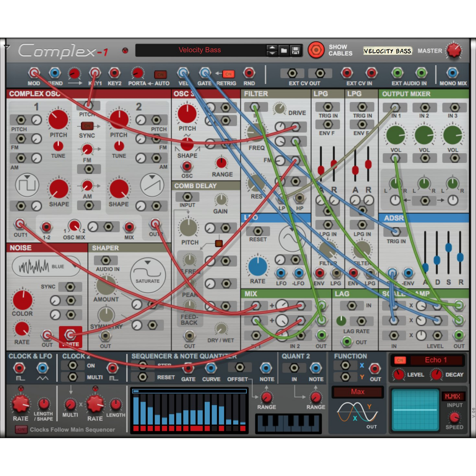The height and width of the screenshot is (476, 476).
Task: Click the note quantizer mini keyboard
Action: 288,423
